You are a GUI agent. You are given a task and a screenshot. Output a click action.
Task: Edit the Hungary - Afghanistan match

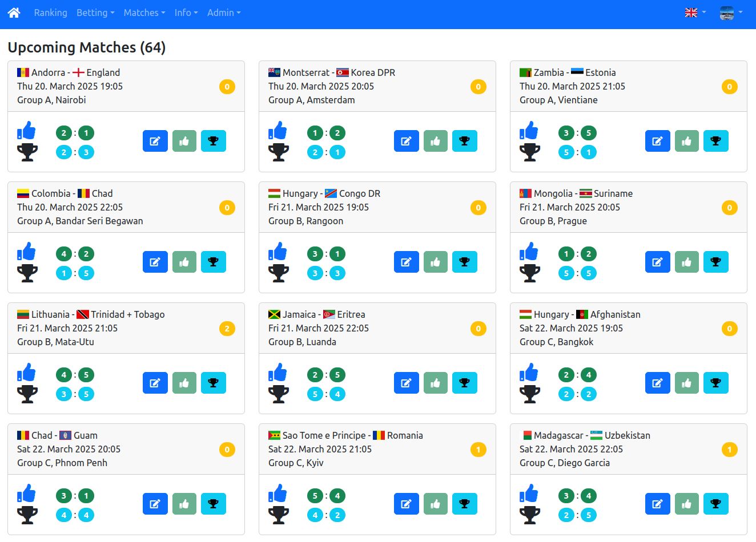658,383
